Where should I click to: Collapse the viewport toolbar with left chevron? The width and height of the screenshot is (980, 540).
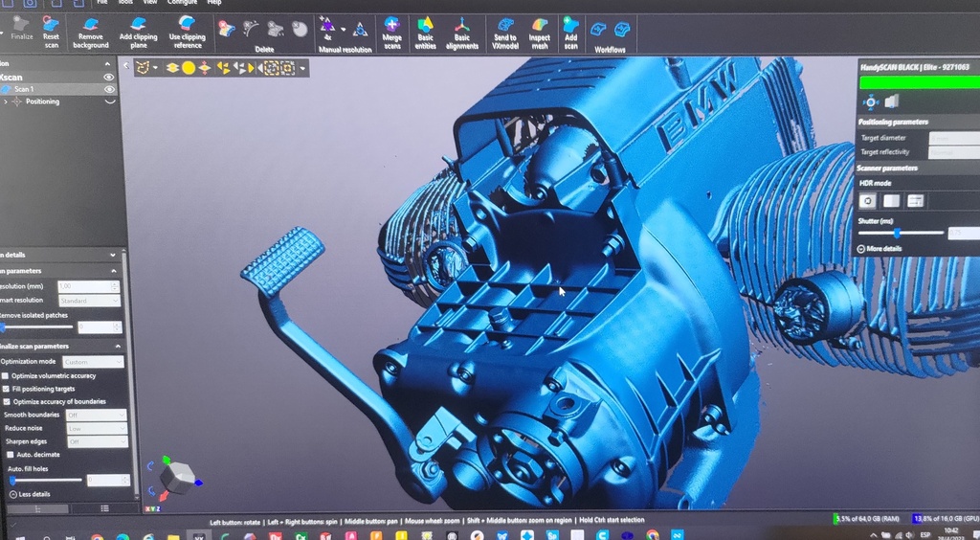pyautogui.click(x=126, y=66)
